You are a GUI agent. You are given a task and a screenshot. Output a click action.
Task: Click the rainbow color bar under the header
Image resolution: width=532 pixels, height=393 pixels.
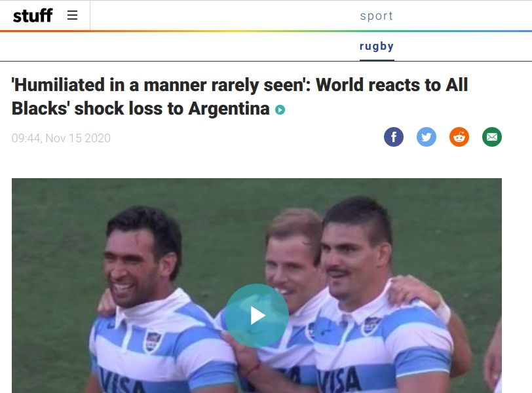[x=266, y=31]
